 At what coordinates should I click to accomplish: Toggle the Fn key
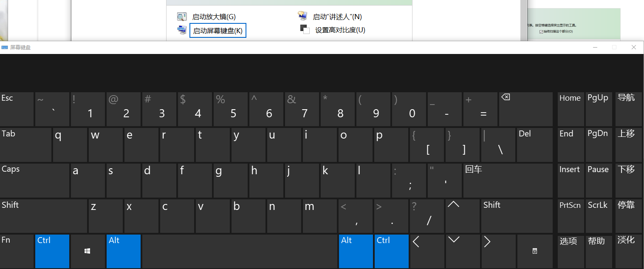pyautogui.click(x=17, y=251)
